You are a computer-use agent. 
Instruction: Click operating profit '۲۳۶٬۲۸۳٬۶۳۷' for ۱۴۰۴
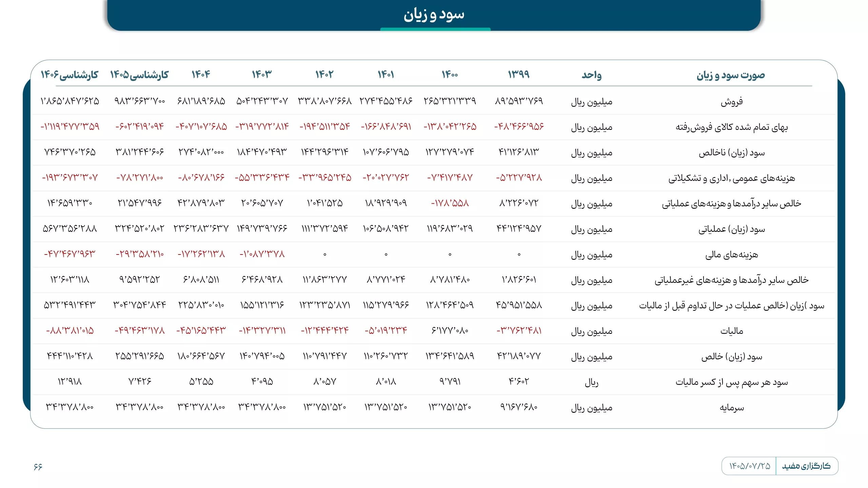click(x=201, y=229)
